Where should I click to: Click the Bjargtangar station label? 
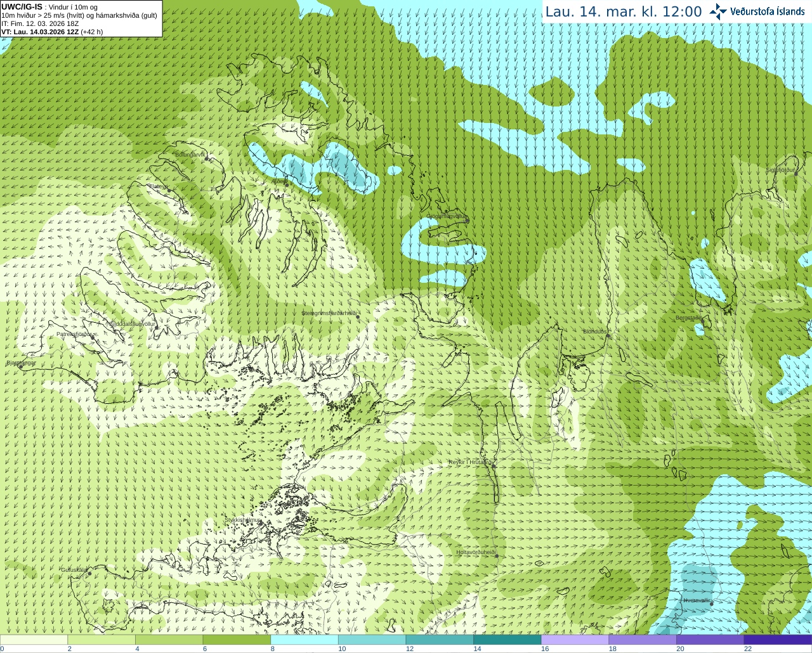tap(21, 363)
